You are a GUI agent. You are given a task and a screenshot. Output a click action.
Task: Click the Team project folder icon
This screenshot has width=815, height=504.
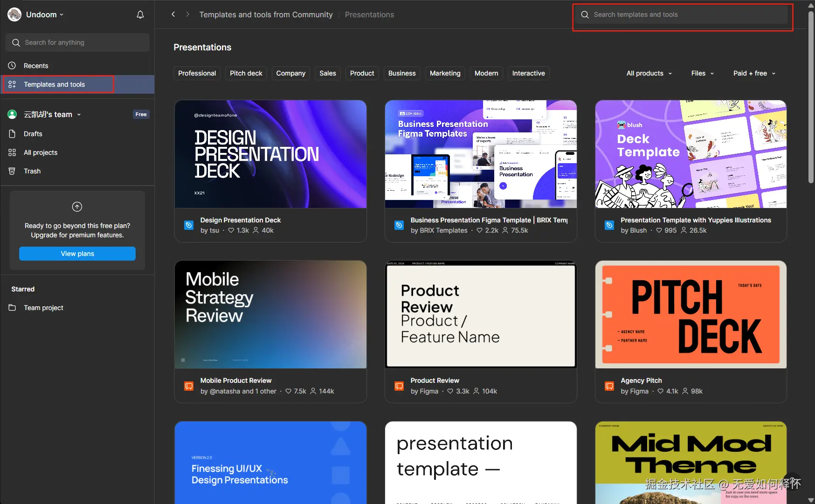[12, 308]
